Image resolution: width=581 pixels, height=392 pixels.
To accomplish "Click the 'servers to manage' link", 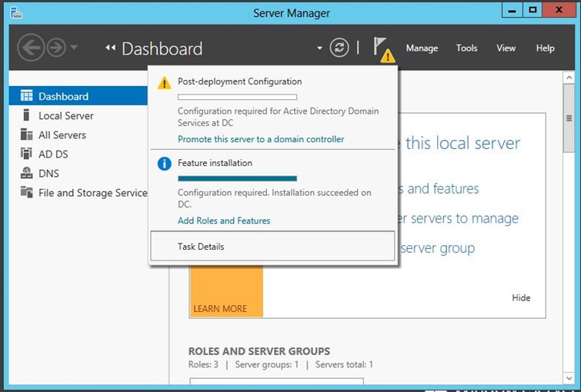I will tap(464, 218).
